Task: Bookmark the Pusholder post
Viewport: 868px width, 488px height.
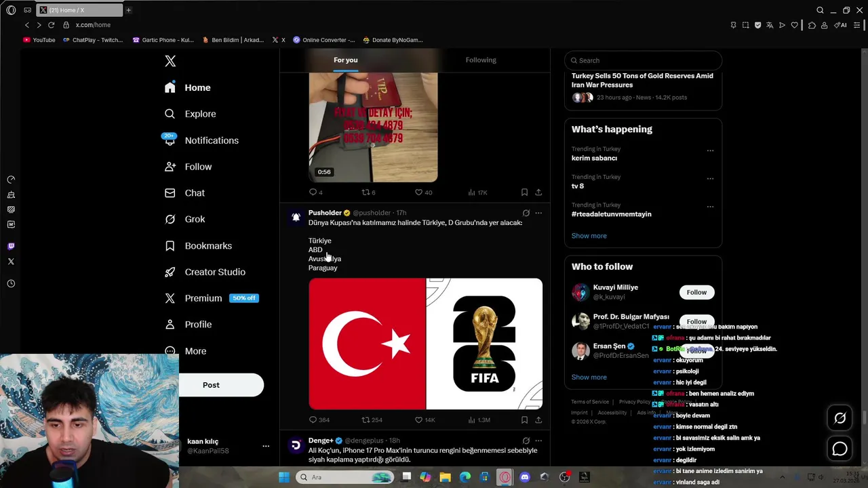Action: 524,420
